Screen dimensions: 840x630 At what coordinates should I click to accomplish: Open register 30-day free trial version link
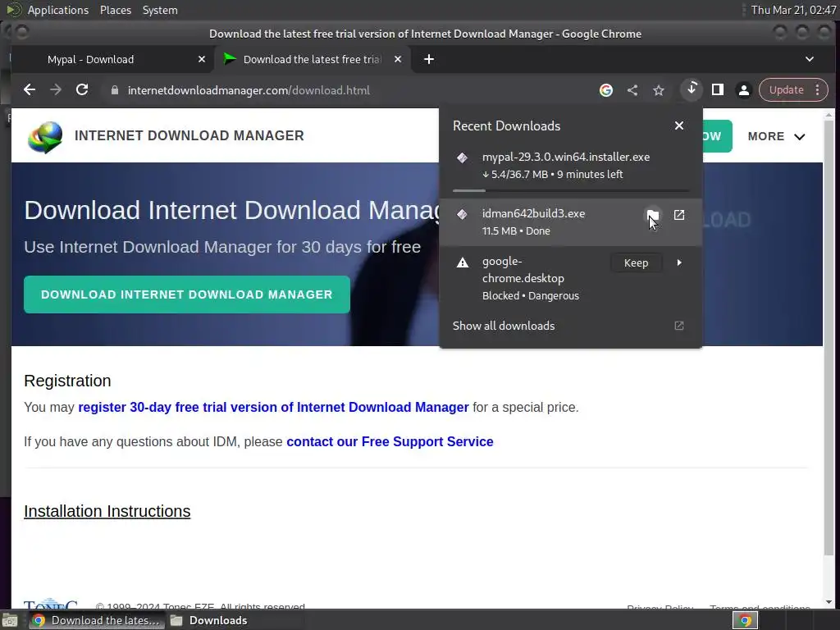[x=273, y=407]
